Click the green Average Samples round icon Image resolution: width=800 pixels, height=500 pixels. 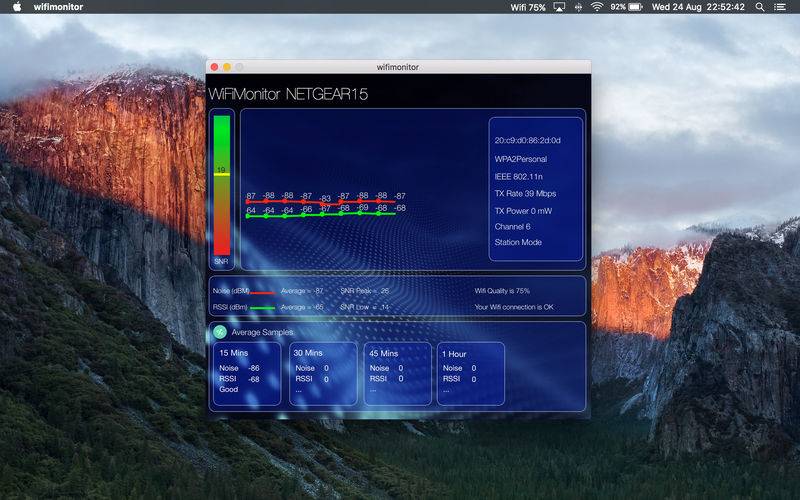[219, 332]
